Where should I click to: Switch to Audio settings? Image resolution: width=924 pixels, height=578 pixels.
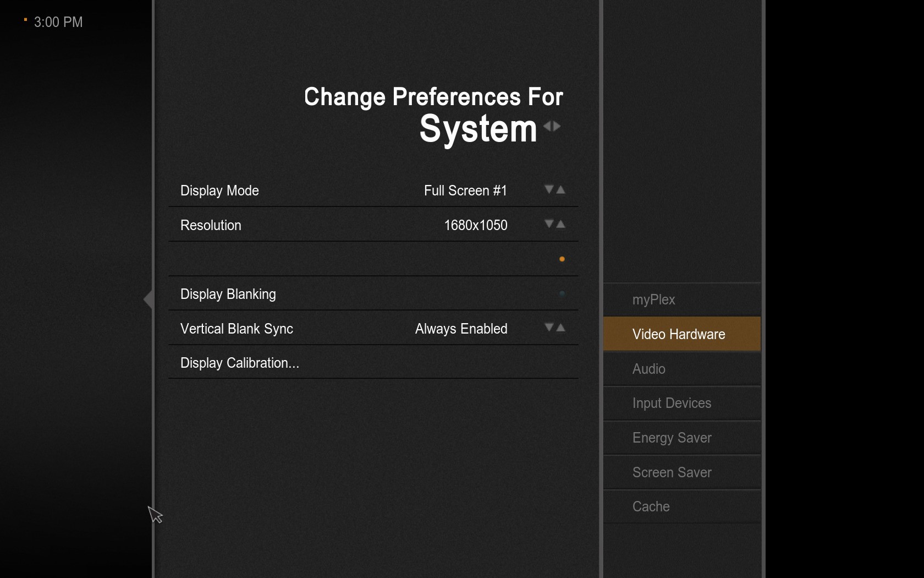[x=649, y=369]
